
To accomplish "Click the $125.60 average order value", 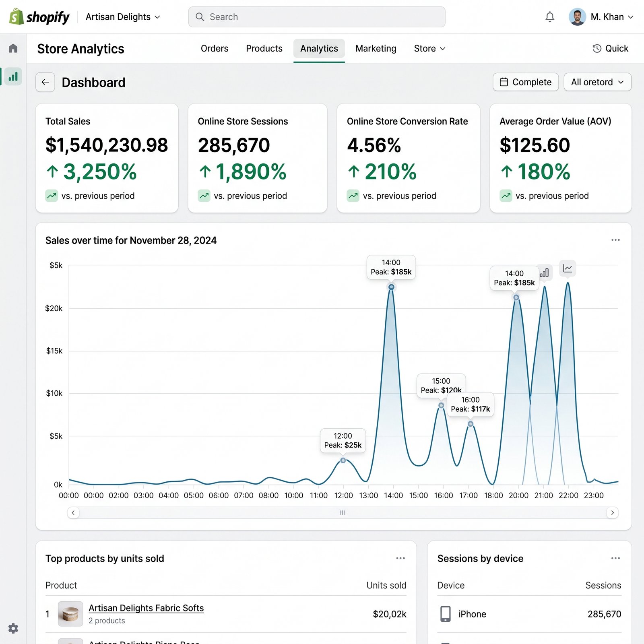I will point(535,145).
